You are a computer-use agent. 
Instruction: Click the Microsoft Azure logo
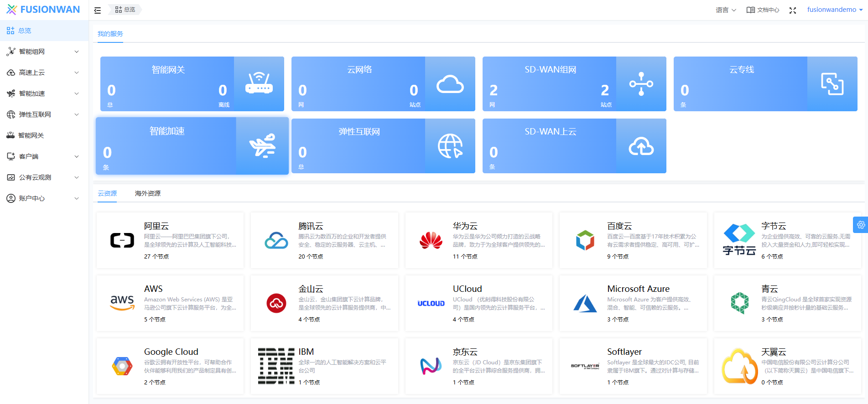pos(585,303)
